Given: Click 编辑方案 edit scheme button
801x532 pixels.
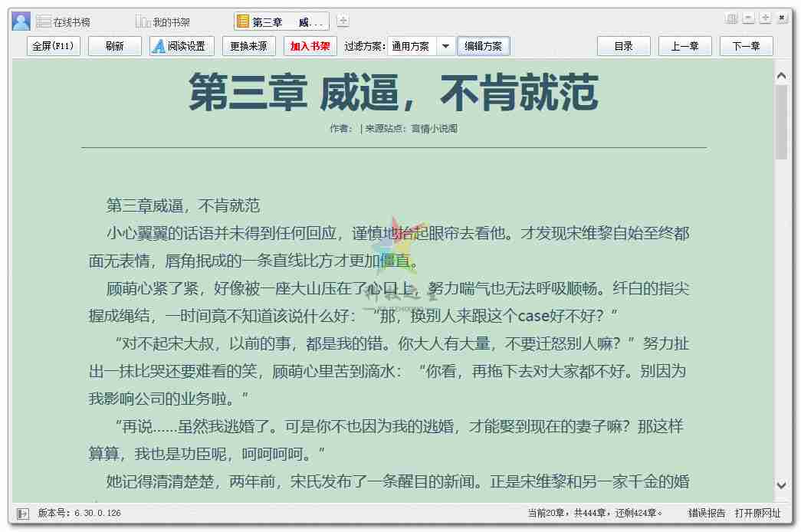Looking at the screenshot, I should click(483, 46).
